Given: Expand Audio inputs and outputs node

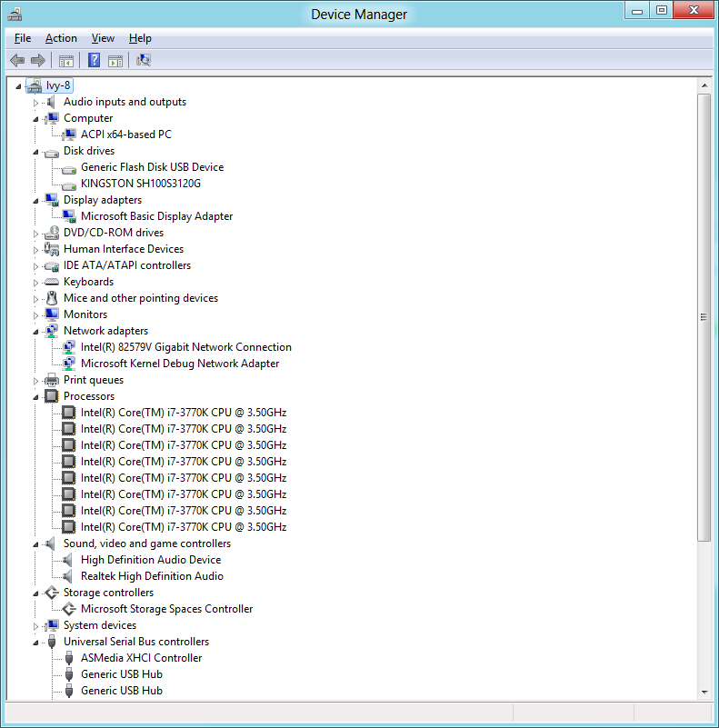Looking at the screenshot, I should [x=35, y=103].
